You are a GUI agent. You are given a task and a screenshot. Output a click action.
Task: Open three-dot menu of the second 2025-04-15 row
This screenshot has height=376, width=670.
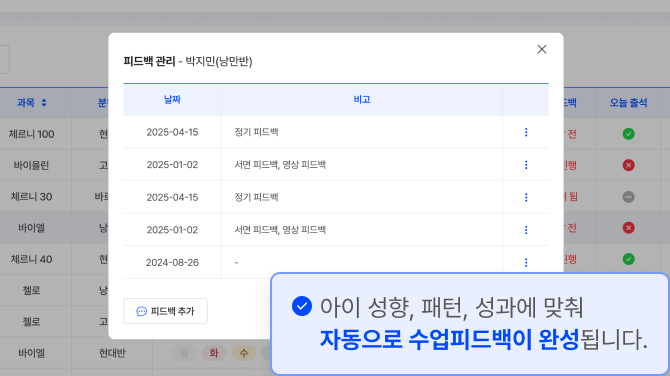pyautogui.click(x=526, y=197)
